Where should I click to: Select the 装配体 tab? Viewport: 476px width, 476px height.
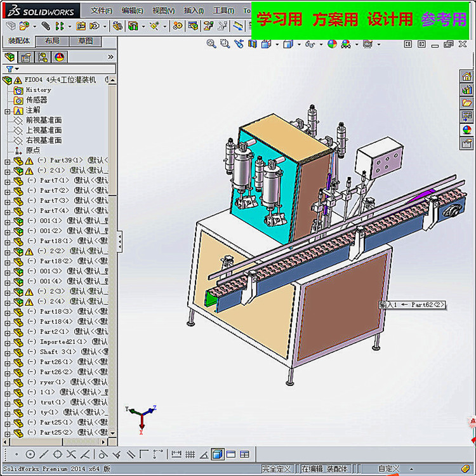(19, 41)
